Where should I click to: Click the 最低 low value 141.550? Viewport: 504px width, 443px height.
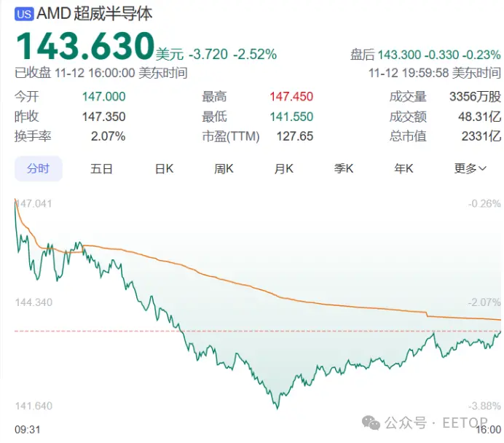[x=291, y=117]
